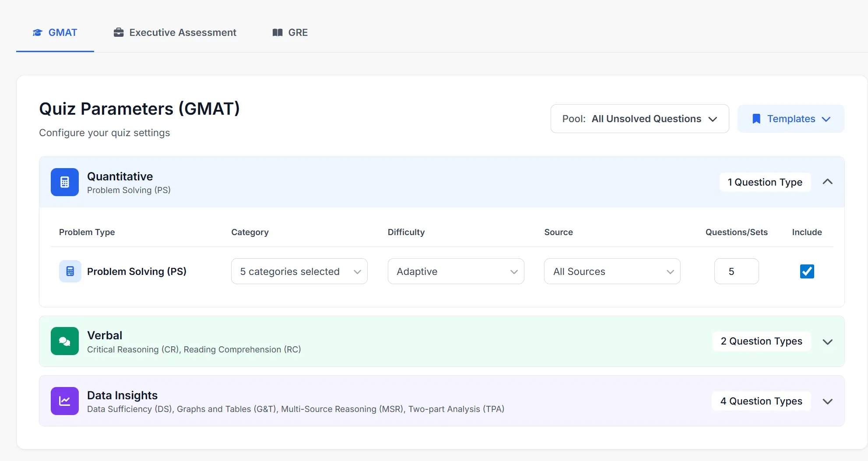This screenshot has width=868, height=461.
Task: Open the Adaptive difficulty dropdown
Action: 456,271
